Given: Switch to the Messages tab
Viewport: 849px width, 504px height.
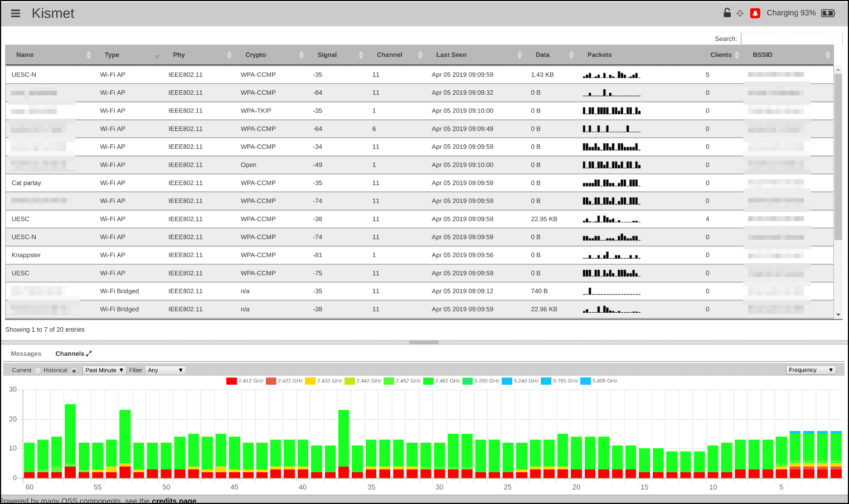Looking at the screenshot, I should click(26, 353).
